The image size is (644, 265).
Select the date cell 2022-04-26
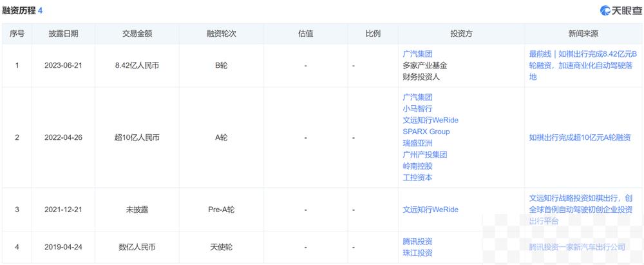[x=63, y=137]
